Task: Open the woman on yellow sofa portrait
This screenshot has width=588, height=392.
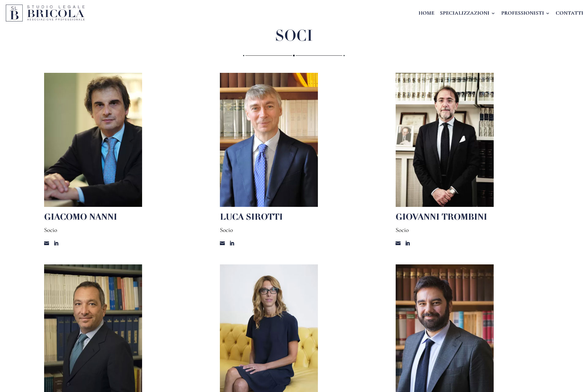Action: (269, 328)
